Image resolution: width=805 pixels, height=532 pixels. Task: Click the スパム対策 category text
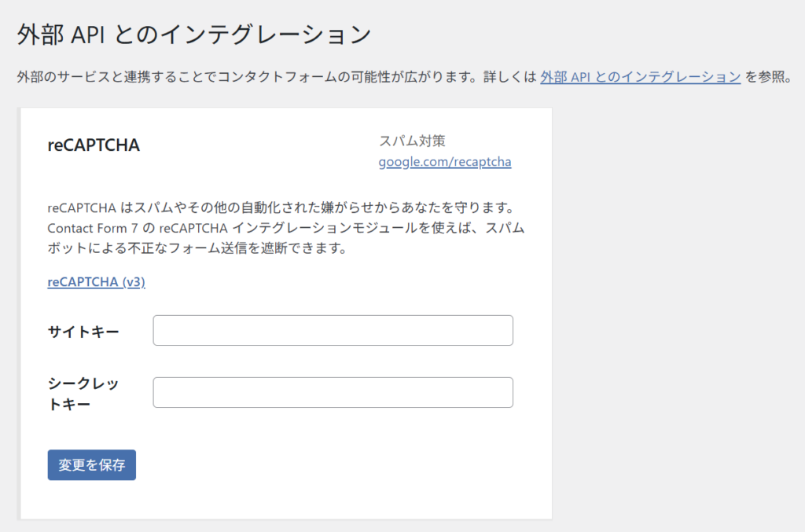(x=412, y=141)
